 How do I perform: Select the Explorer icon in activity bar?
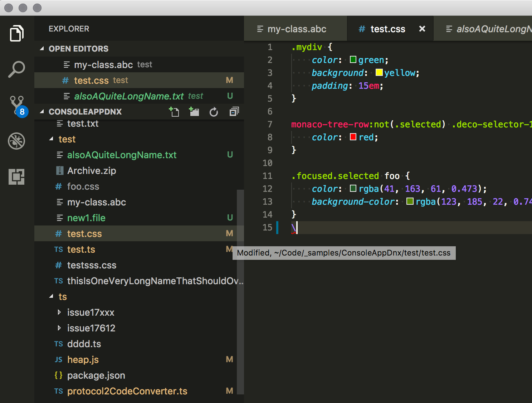pos(16,33)
